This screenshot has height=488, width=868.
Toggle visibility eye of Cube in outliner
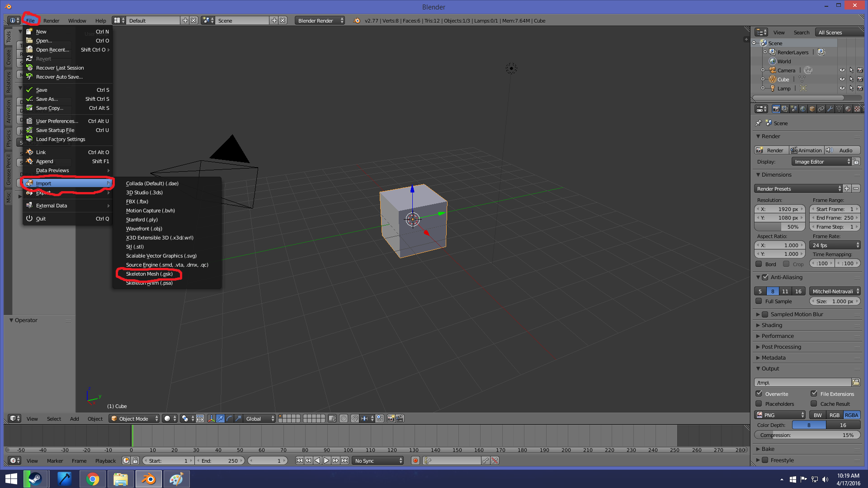(842, 79)
